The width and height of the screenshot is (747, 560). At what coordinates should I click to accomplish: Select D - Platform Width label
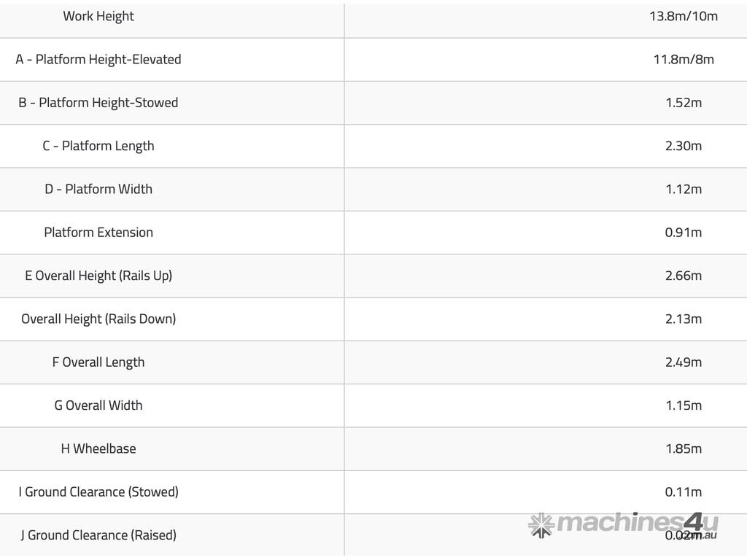pyautogui.click(x=98, y=189)
